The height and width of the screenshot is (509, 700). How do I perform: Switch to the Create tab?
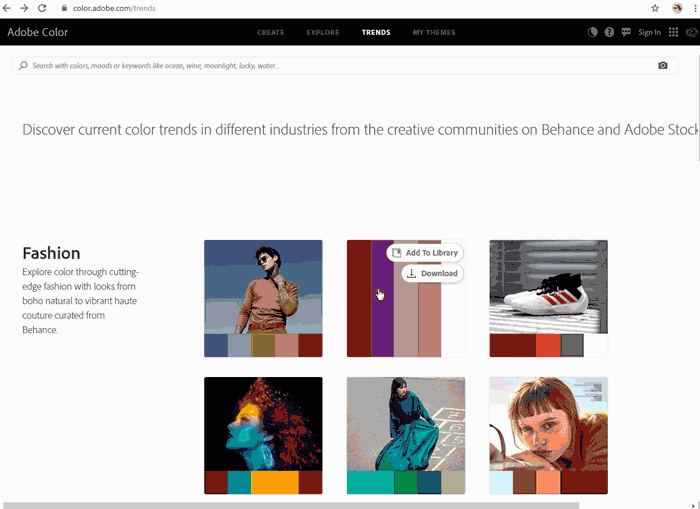click(270, 32)
